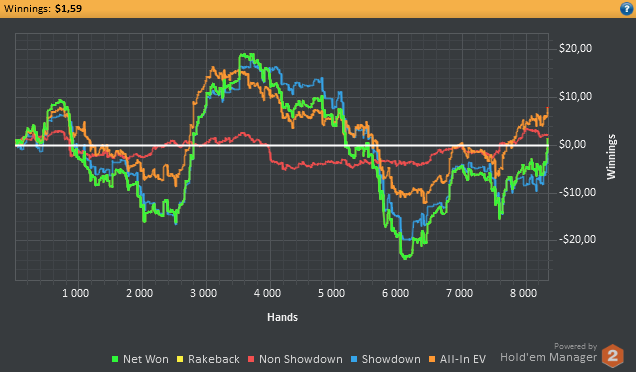Screen dimensions: 636x372
Task: Select the Net Won legend label
Action: (x=146, y=359)
